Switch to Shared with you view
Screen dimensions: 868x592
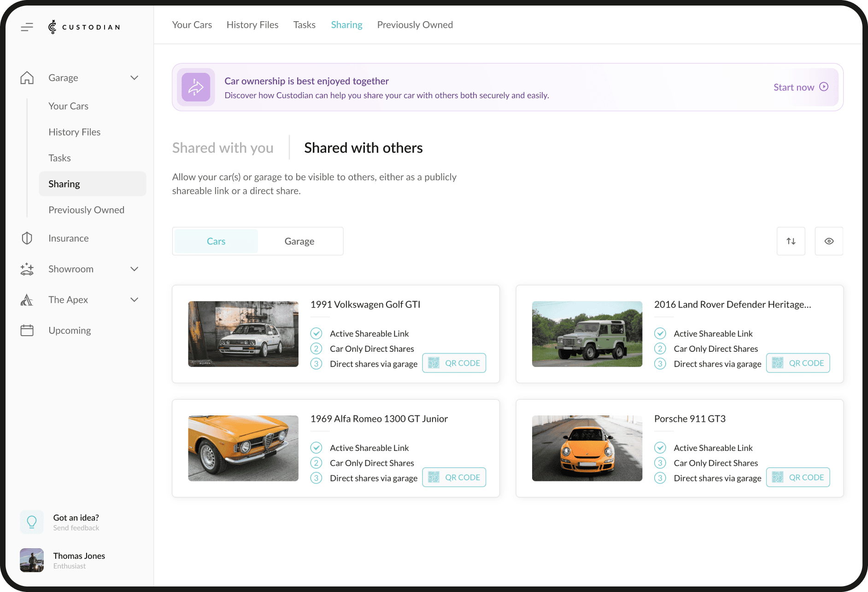pos(223,148)
